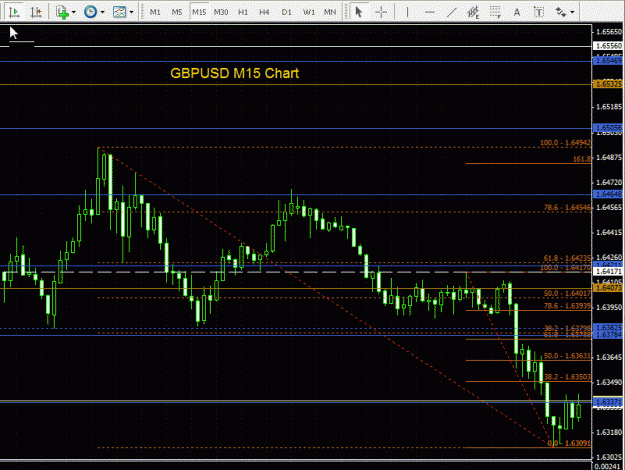Select the M15 timeframe button
The width and height of the screenshot is (625, 470).
point(199,12)
